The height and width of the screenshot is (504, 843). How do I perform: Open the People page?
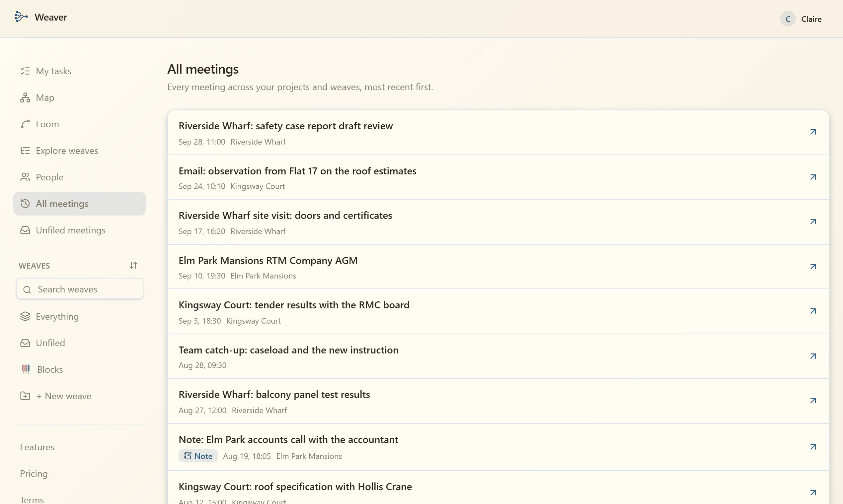point(80,177)
